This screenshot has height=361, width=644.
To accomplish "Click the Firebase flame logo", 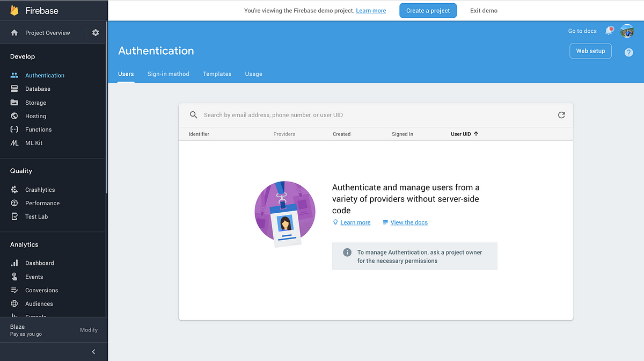I will coord(14,10).
